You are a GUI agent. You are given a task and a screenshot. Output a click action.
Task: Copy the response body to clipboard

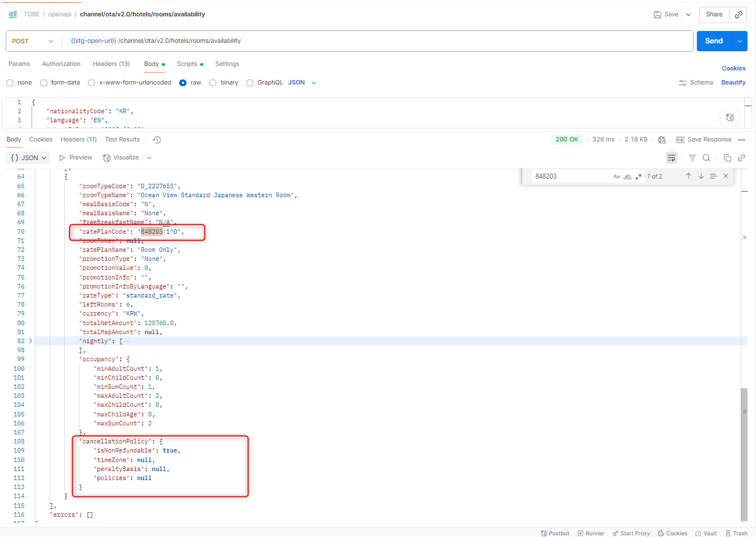coord(727,158)
